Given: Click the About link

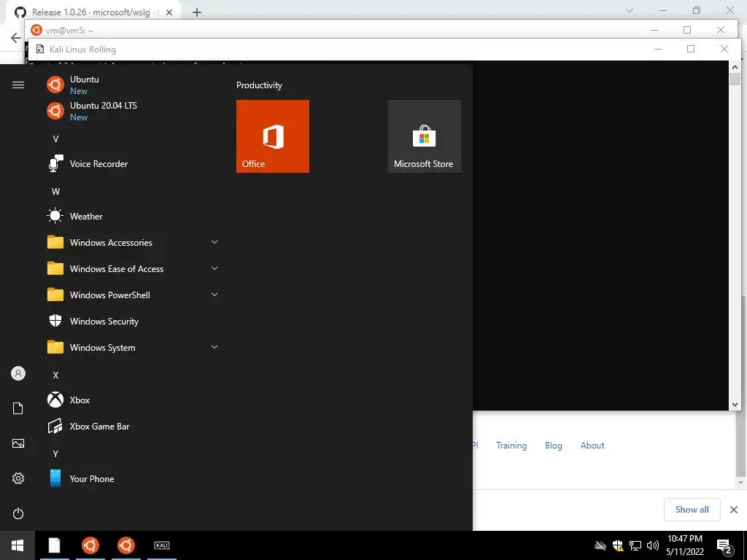Looking at the screenshot, I should [x=592, y=446].
